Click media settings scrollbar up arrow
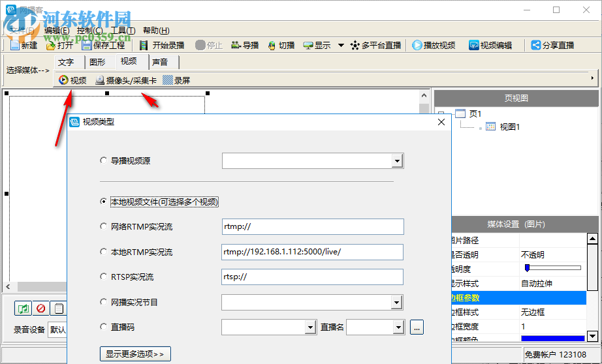 pyautogui.click(x=592, y=239)
